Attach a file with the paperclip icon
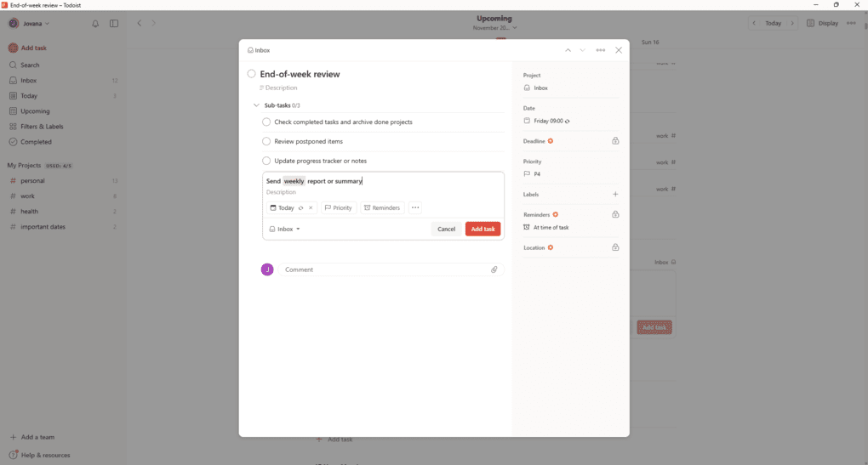Screen dimensions: 868x465 pos(494,269)
